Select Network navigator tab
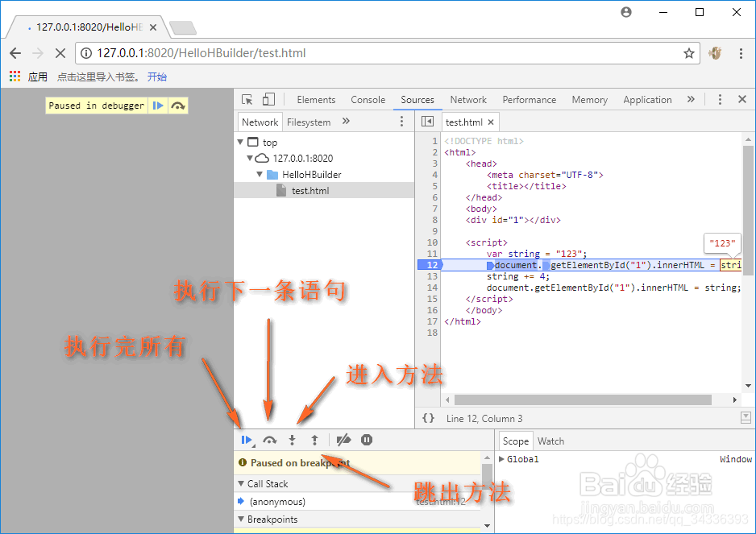 260,122
